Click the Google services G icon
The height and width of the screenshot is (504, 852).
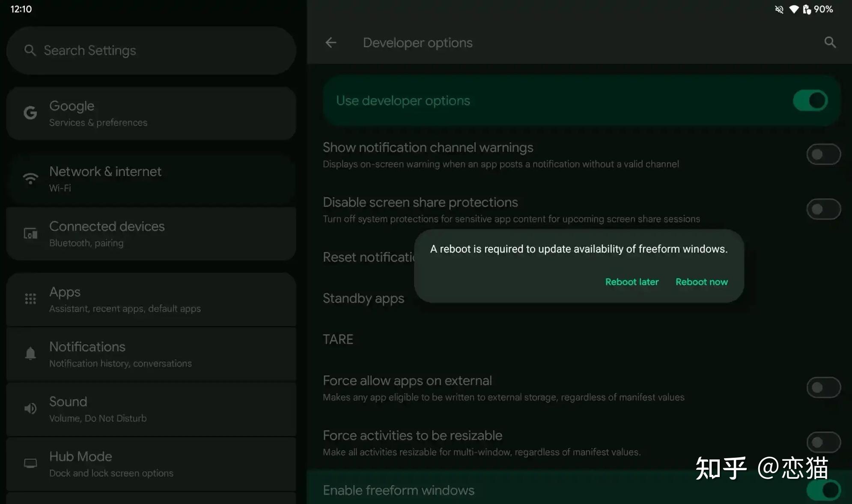click(x=30, y=113)
